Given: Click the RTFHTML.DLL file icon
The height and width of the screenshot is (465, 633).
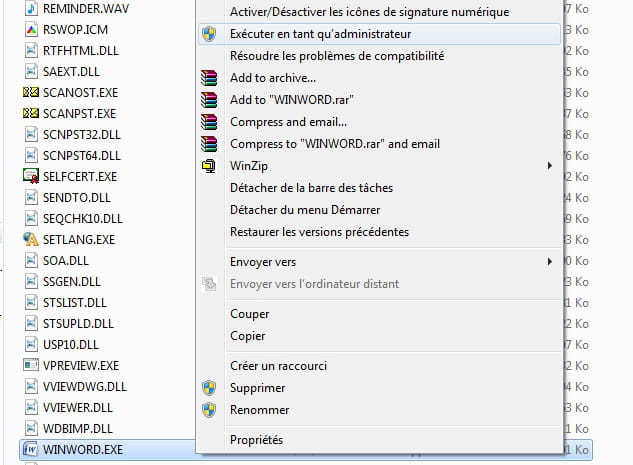Looking at the screenshot, I should (x=31, y=50).
